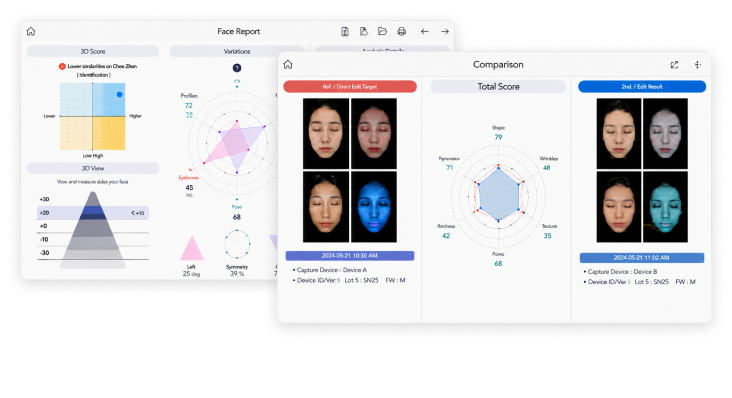Click the export file icon in Face Report

[364, 31]
